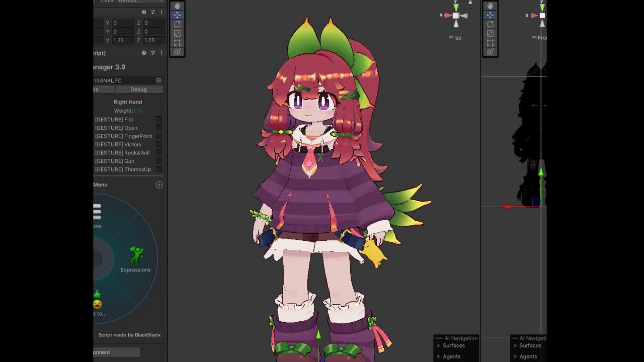Screen dimensions: 644x362
Task: Open Expressions in the radial menu
Action: click(135, 260)
